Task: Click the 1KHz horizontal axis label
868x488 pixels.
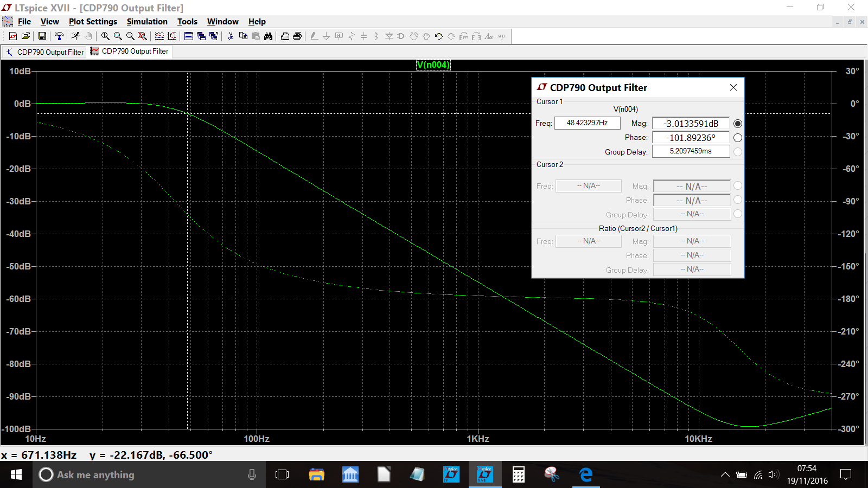Action: point(478,439)
